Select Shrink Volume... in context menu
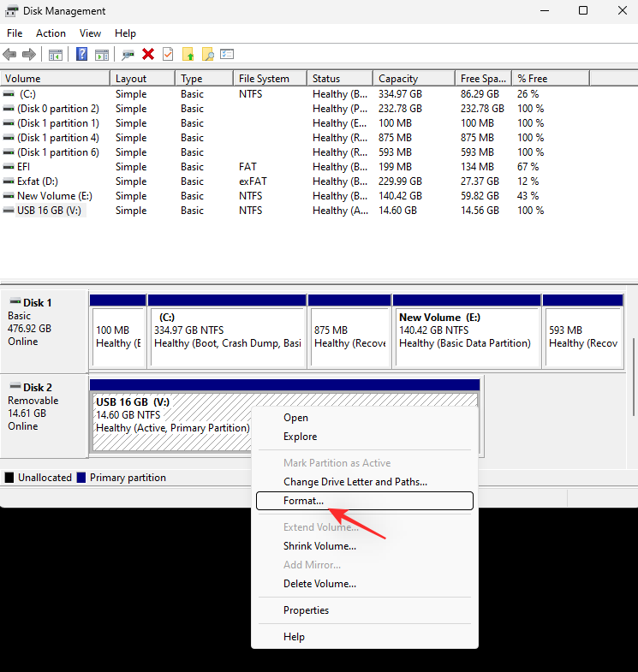The width and height of the screenshot is (638, 672). 365,546
